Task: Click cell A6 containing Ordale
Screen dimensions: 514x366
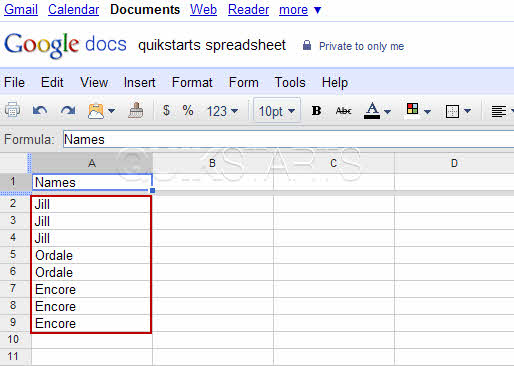Action: (x=91, y=272)
